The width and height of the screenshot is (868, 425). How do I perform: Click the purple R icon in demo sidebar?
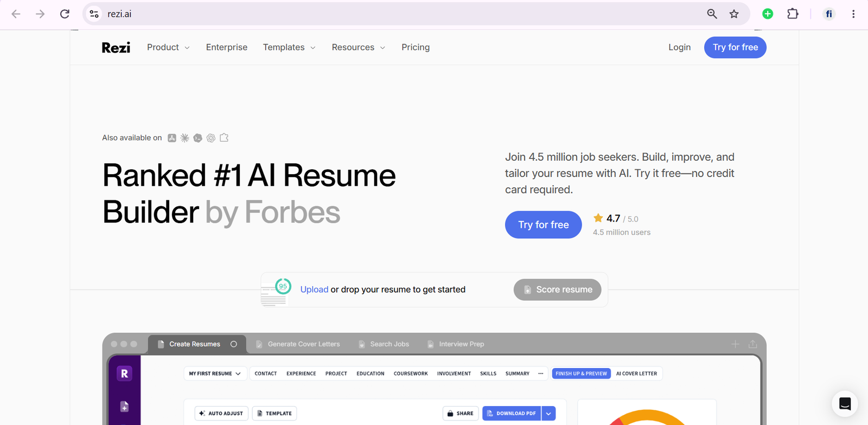point(124,373)
